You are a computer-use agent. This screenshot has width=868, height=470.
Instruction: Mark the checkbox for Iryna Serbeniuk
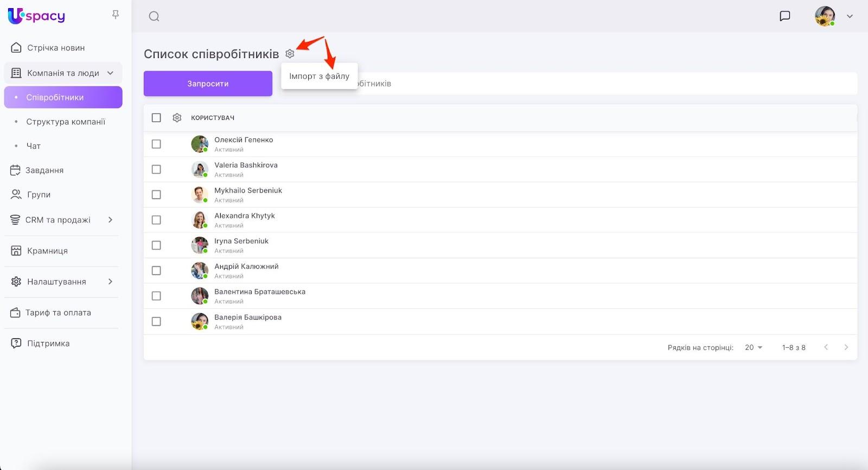point(156,245)
